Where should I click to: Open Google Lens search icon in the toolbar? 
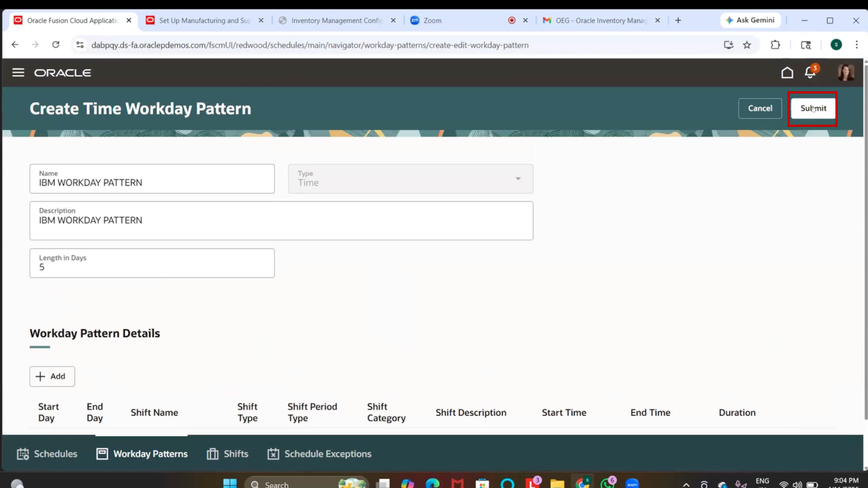click(x=806, y=45)
